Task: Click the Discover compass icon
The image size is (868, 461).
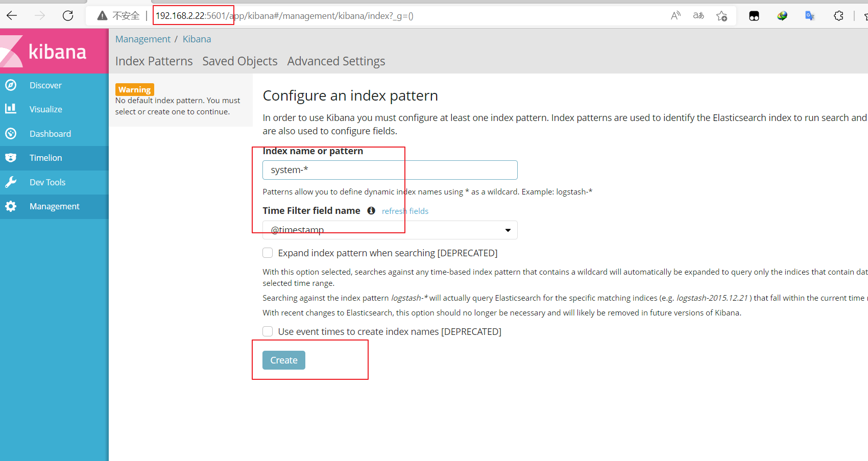Action: (11, 85)
